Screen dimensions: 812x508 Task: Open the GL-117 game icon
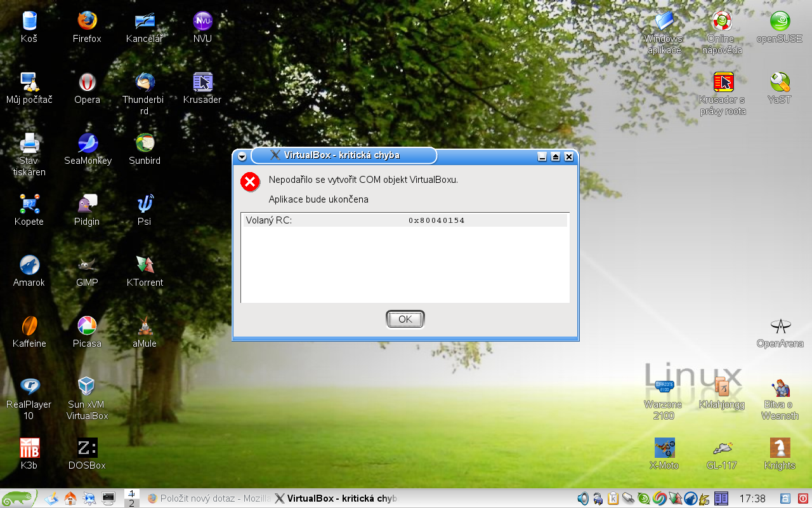coord(722,454)
